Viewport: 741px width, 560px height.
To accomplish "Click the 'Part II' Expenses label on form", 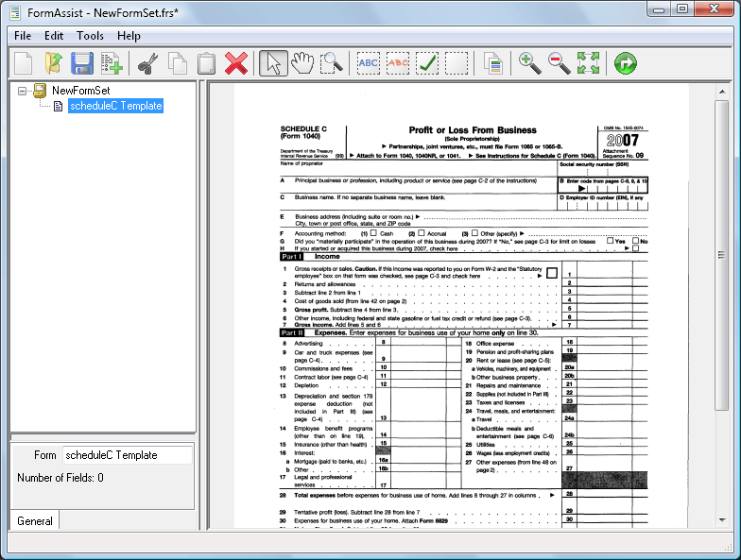I will 292,332.
